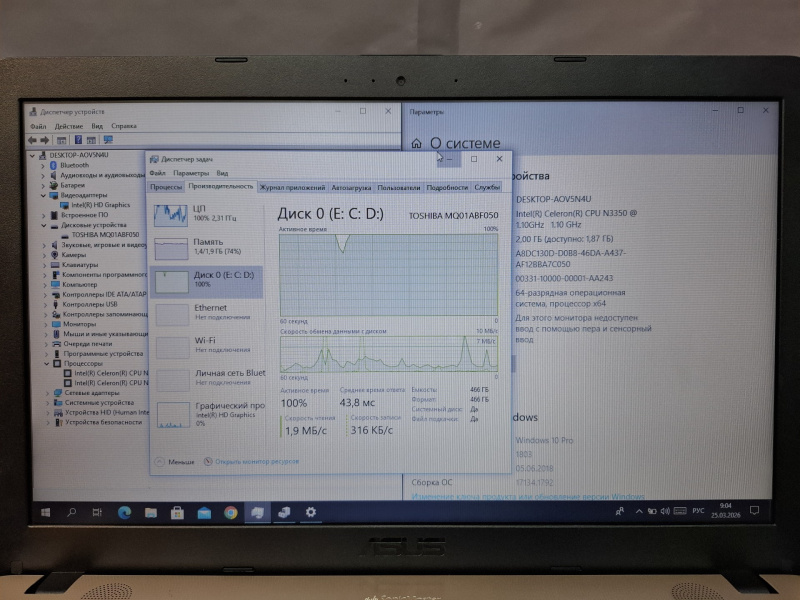This screenshot has width=800, height=600.
Task: Open Microsoft Edge from the taskbar
Action: point(125,512)
